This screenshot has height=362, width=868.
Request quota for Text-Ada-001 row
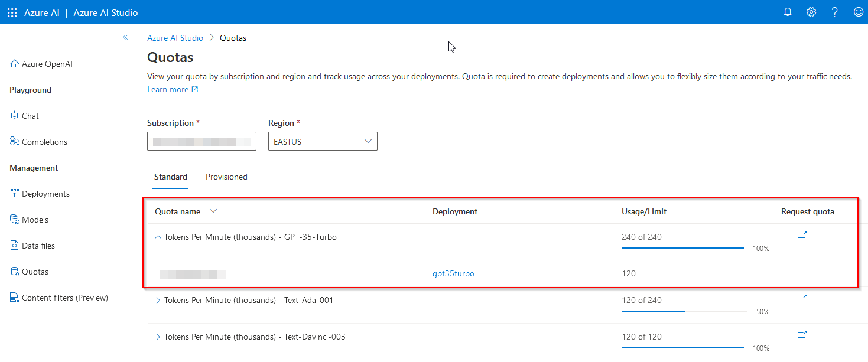[802, 298]
